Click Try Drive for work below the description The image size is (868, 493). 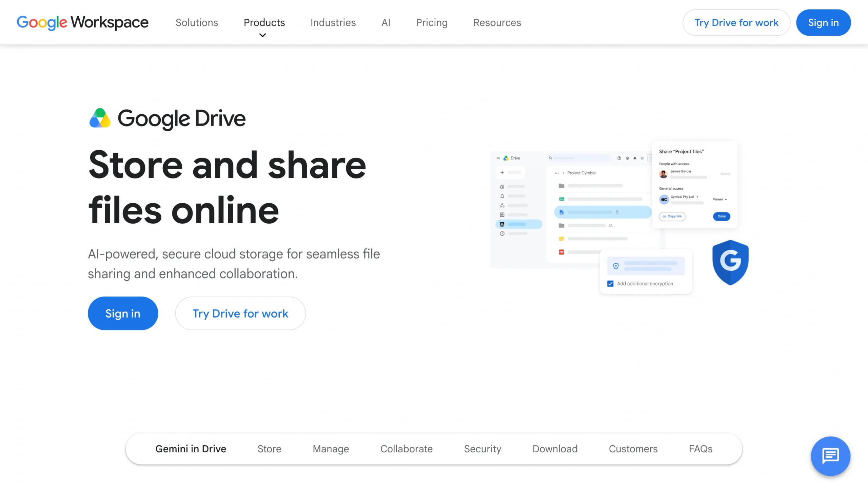coord(240,313)
